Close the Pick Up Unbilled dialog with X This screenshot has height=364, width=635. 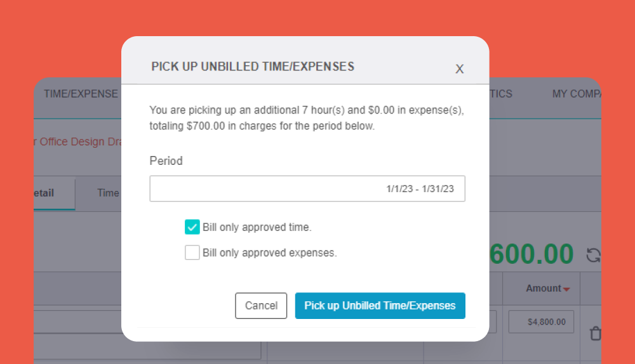coord(459,68)
